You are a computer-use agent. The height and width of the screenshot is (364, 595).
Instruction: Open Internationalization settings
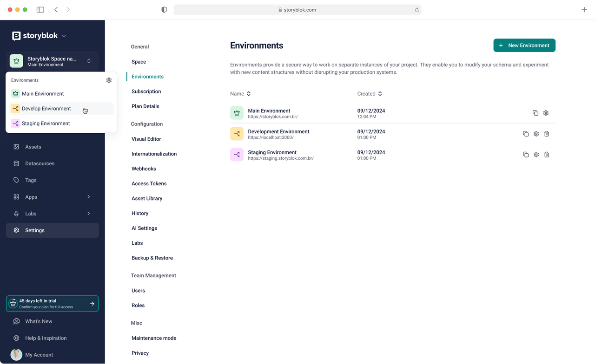[x=154, y=154]
